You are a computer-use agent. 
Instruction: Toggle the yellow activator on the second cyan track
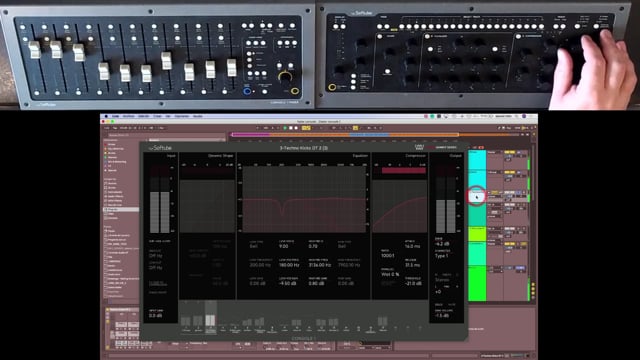tap(509, 172)
